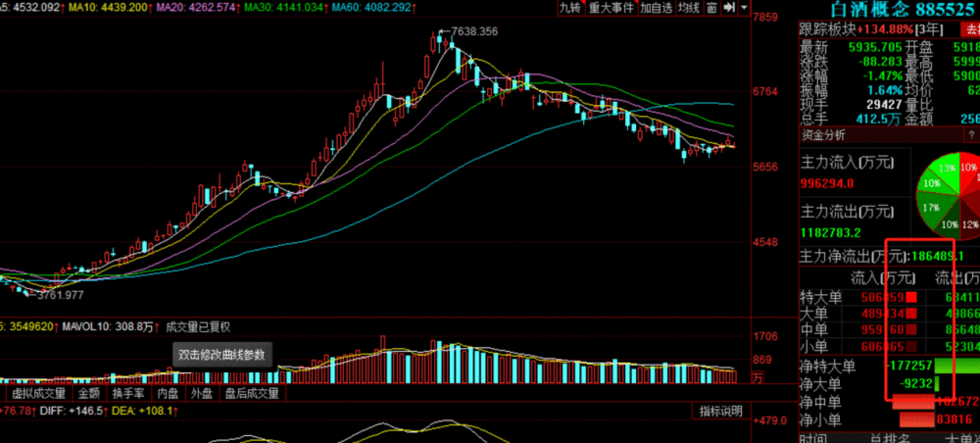Click the 窗 window layout icon
The height and width of the screenshot is (443, 980).
pyautogui.click(x=711, y=8)
